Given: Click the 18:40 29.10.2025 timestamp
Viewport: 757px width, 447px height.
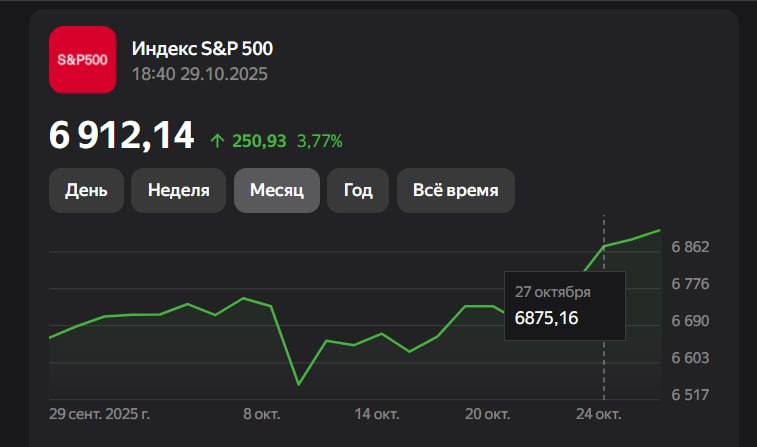Looking at the screenshot, I should [200, 74].
